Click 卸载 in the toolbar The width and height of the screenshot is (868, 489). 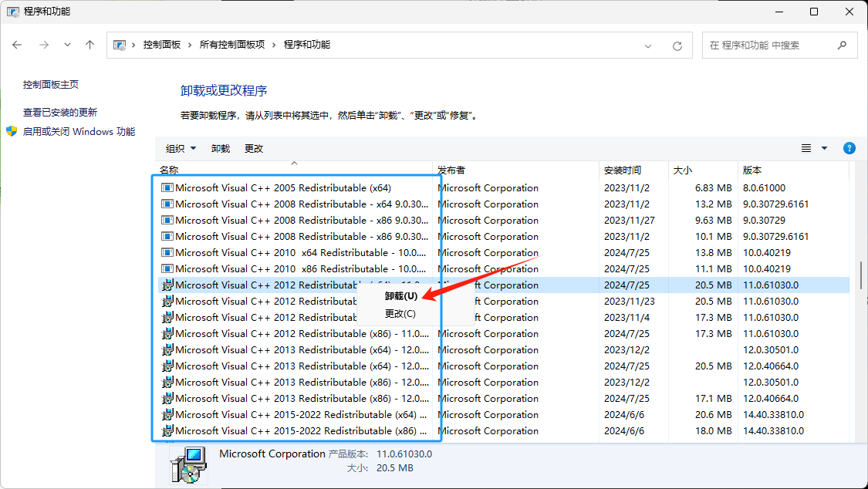[221, 148]
